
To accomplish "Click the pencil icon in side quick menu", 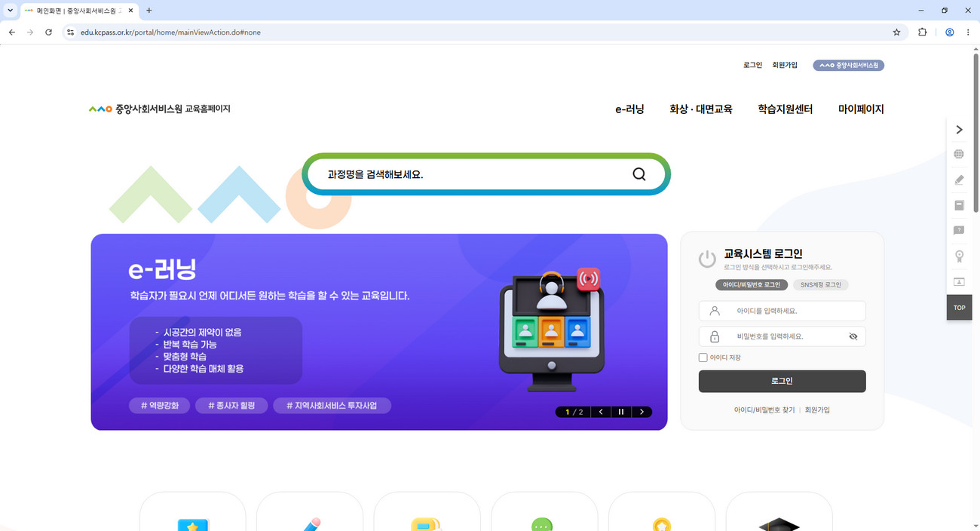I will (959, 180).
